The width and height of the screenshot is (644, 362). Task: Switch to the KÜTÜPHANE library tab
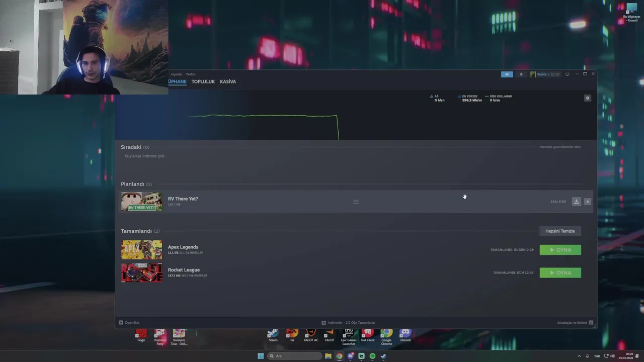177,81
